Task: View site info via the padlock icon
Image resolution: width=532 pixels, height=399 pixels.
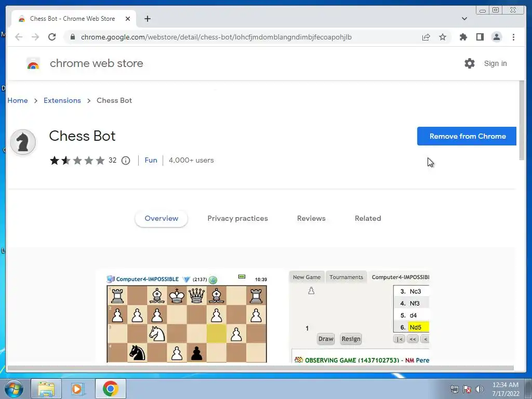Action: tap(73, 37)
